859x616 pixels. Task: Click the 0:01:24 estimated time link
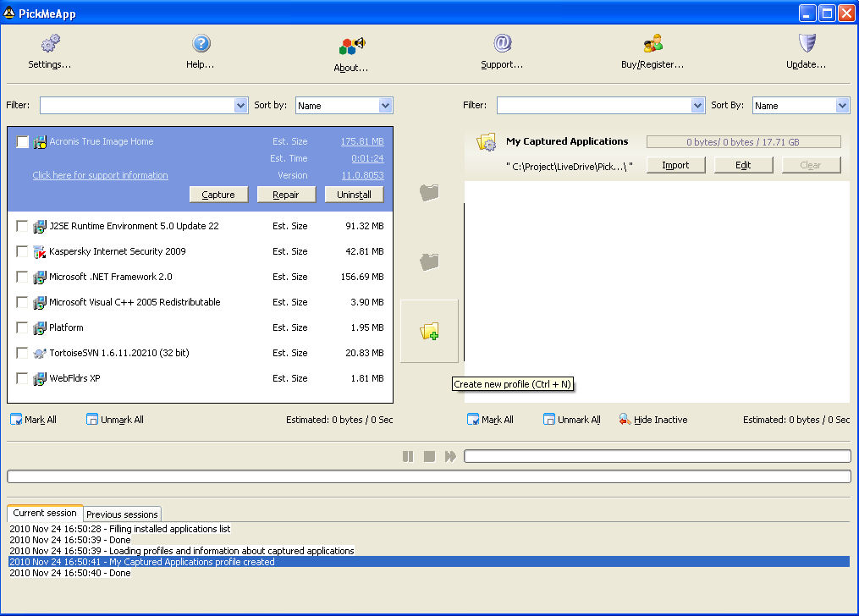click(367, 158)
